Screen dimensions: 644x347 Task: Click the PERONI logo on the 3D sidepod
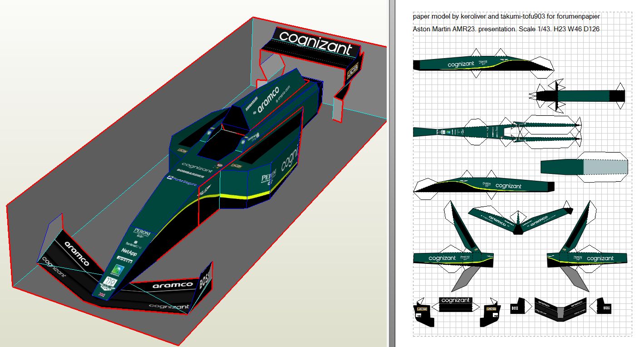click(x=269, y=178)
